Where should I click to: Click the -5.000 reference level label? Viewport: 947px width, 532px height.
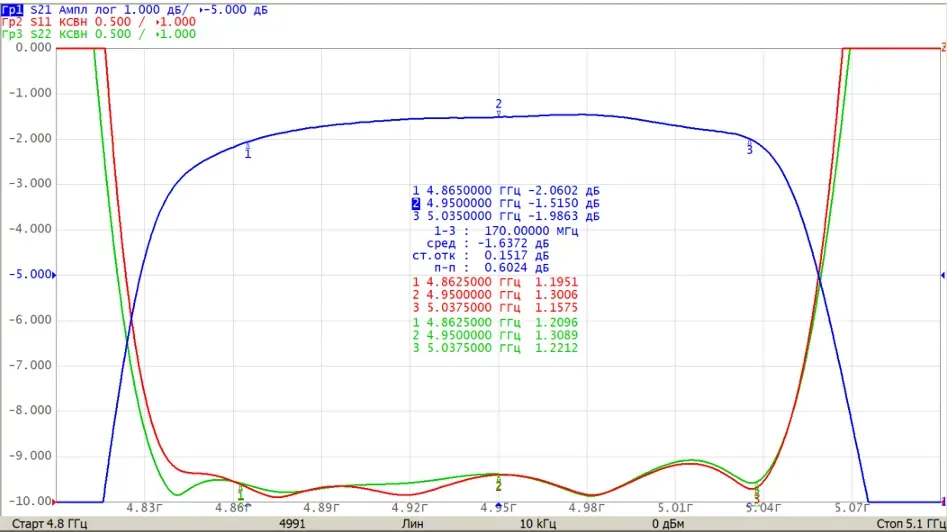pos(30,275)
